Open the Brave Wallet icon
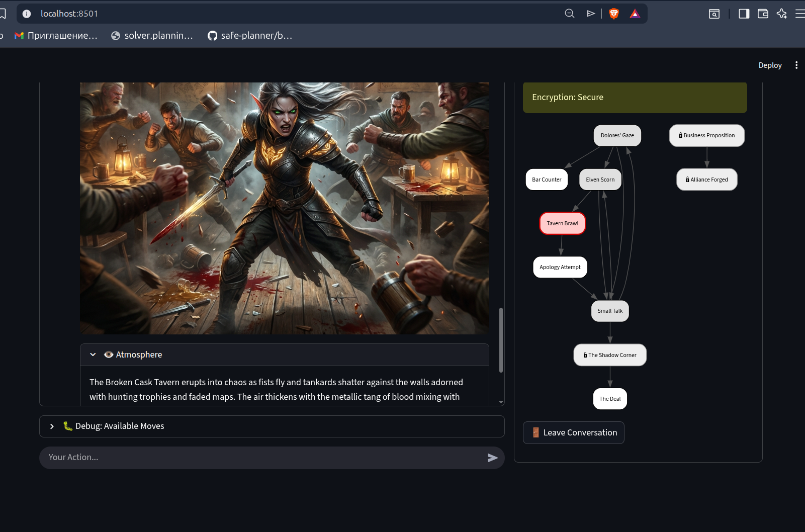This screenshot has height=532, width=805. [x=763, y=14]
